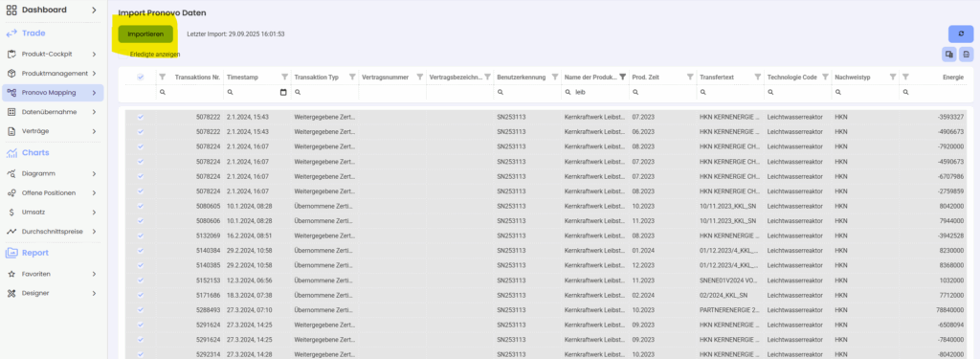This screenshot has width=980, height=359.
Task: Click the overlapping-pages icon button below refresh
Action: [949, 55]
